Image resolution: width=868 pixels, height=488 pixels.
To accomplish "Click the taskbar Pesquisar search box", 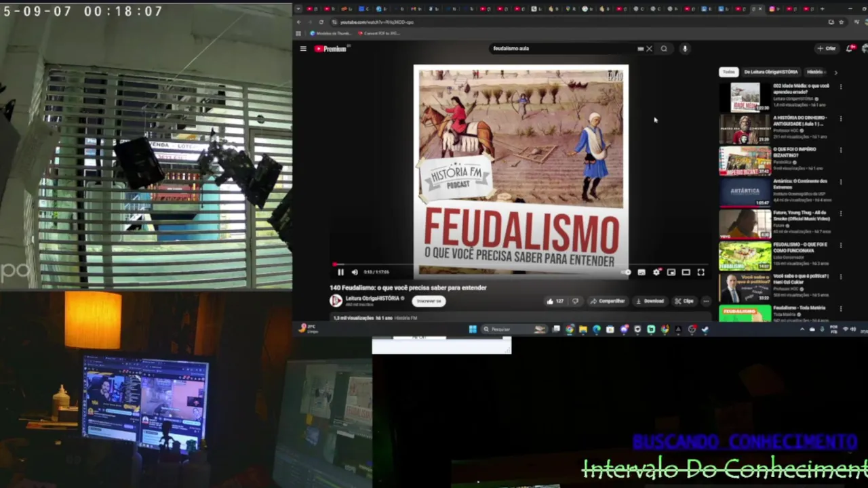I will click(515, 329).
